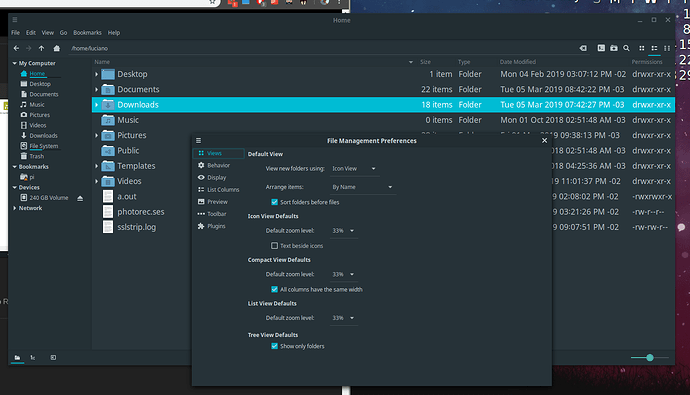Eject the 240 GB Volume
The image size is (690, 395).
[x=80, y=198]
